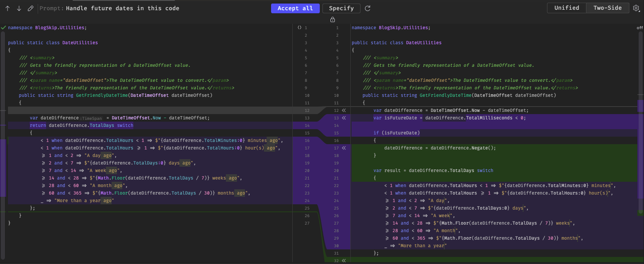Viewport: 644px width, 264px height.
Task: Collapse the bottom chunk at line 32
Action: tap(344, 260)
